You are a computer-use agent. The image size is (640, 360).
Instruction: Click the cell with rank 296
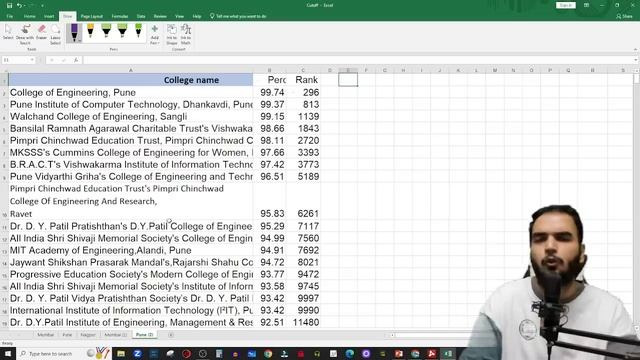pyautogui.click(x=303, y=93)
